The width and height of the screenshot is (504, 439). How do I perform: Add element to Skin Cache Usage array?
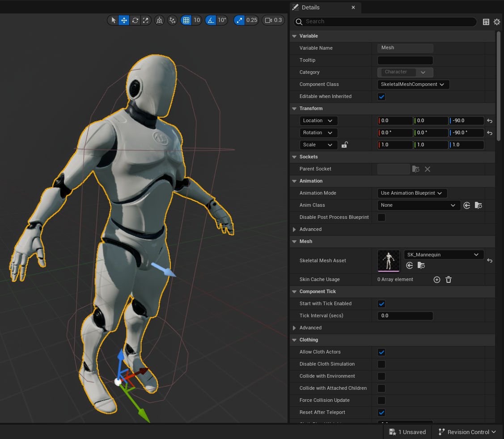pyautogui.click(x=437, y=280)
